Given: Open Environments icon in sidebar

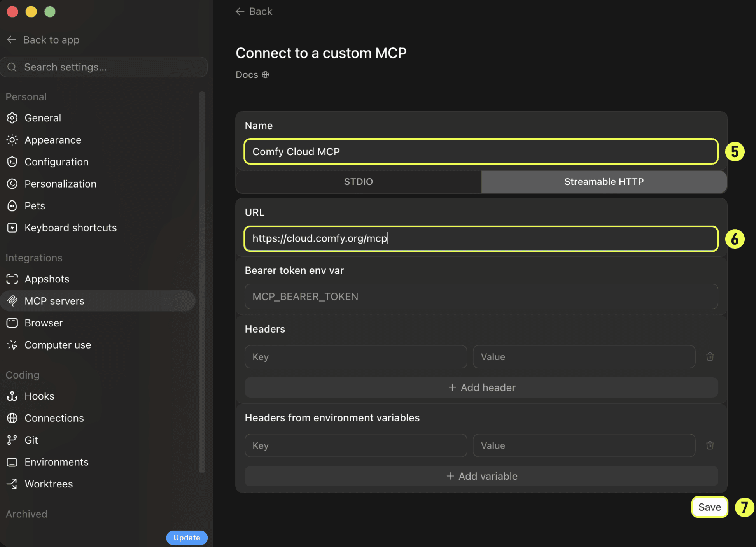Looking at the screenshot, I should (12, 462).
